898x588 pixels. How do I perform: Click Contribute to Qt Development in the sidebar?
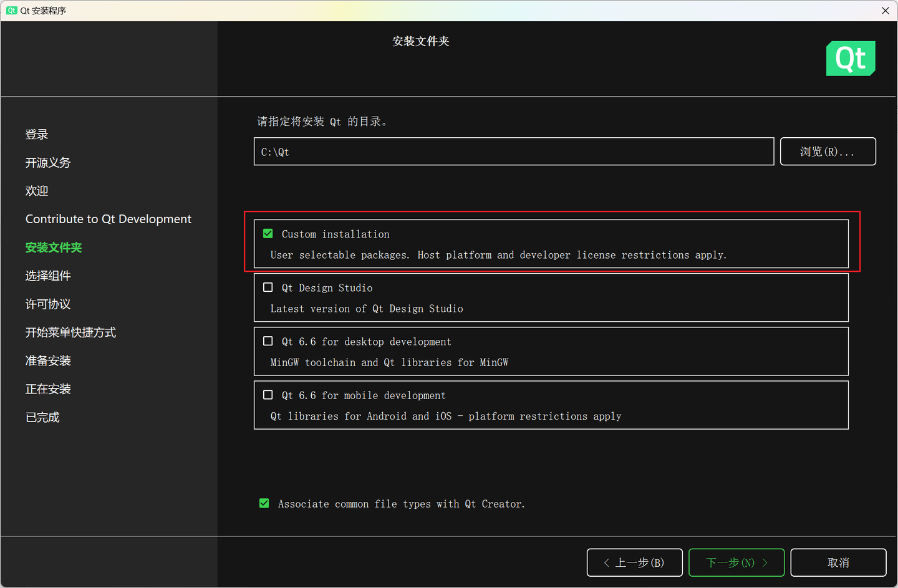[108, 218]
